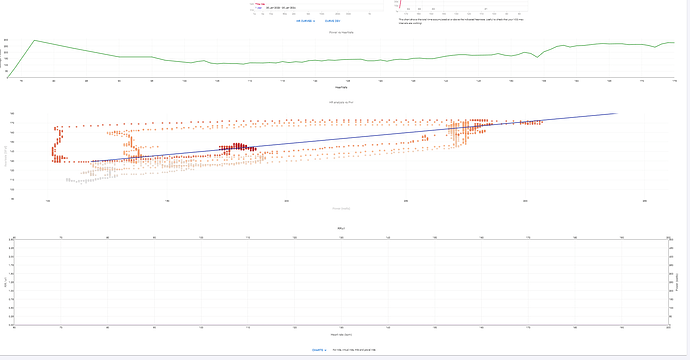
Task: Open the HR CURVES dropdown
Action: (x=305, y=21)
